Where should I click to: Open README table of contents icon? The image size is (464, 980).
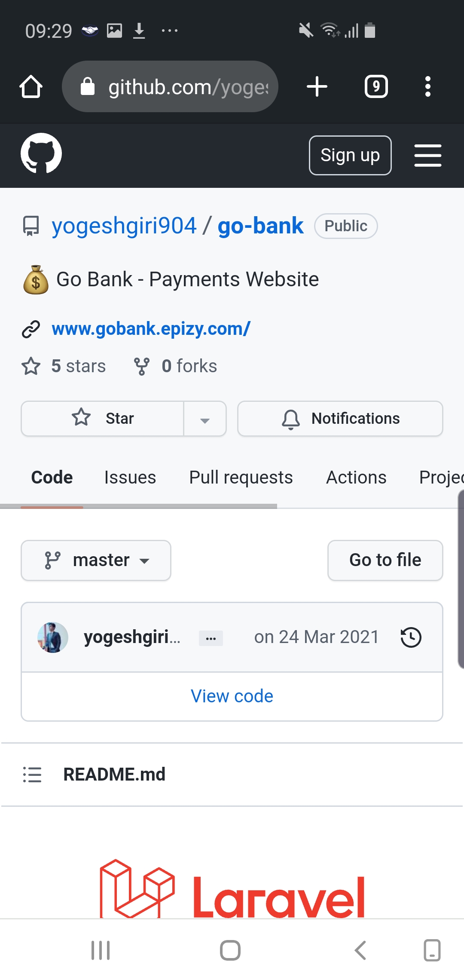[32, 775]
